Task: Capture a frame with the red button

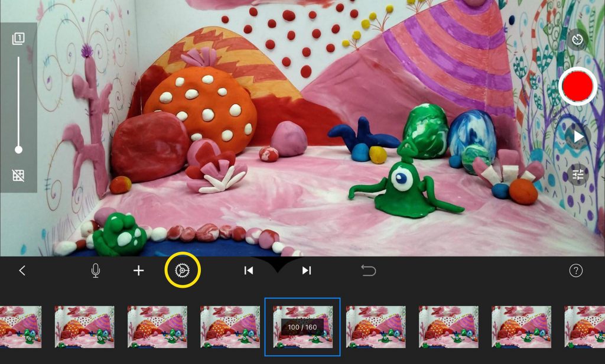Action: click(x=577, y=86)
